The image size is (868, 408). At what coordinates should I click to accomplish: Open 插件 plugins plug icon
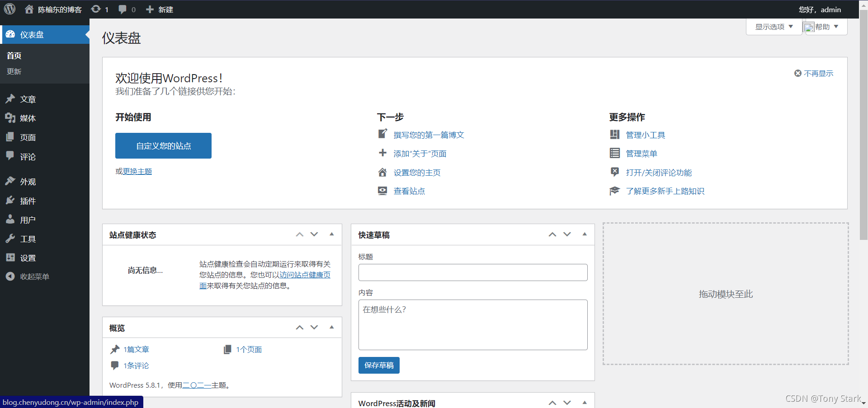pos(10,200)
